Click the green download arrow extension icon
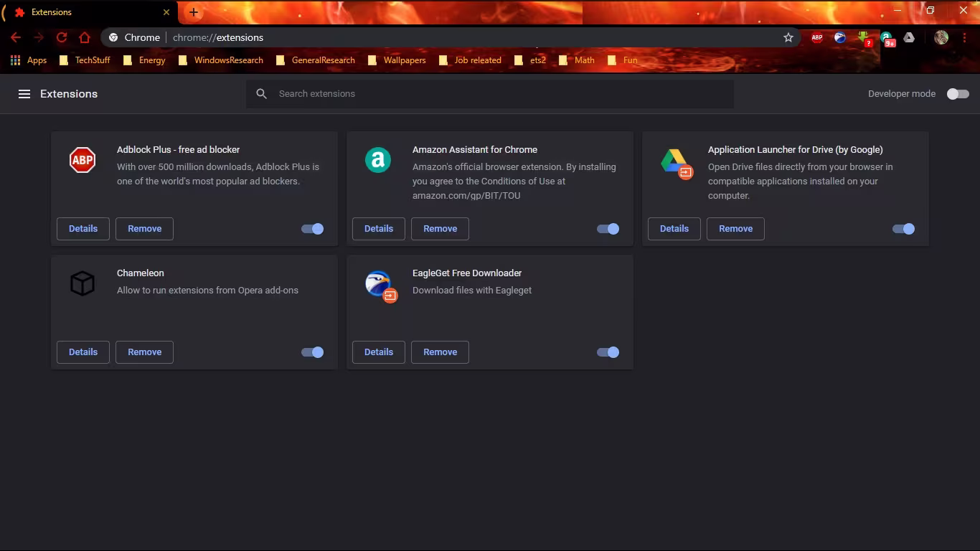The image size is (980, 551). 864,38
